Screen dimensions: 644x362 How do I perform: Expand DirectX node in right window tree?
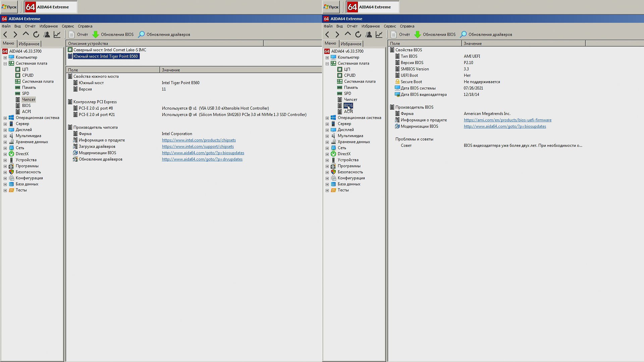327,154
